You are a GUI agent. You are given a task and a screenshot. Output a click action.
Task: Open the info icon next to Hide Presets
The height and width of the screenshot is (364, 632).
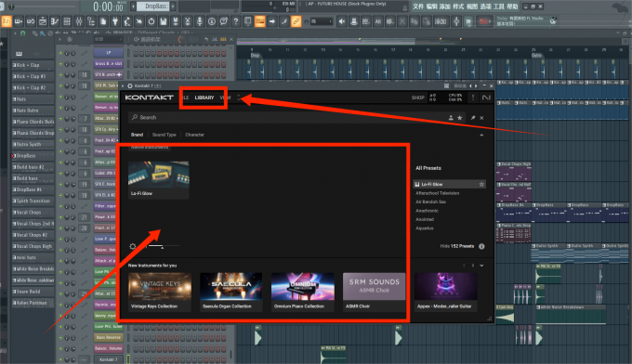481,246
